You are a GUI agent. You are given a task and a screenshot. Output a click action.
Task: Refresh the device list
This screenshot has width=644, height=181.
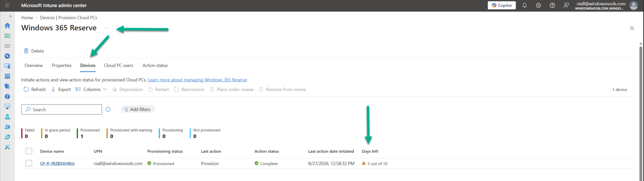(35, 89)
